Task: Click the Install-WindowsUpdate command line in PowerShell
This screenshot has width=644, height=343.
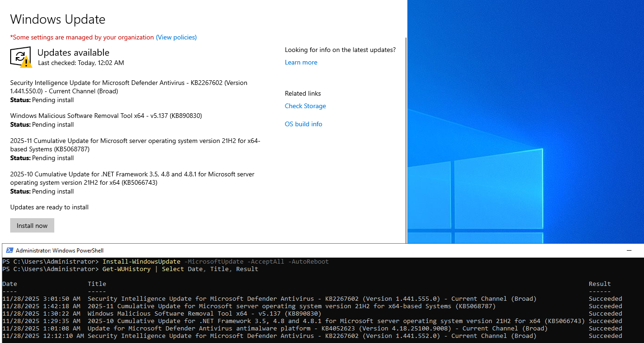Action: pyautogui.click(x=165, y=262)
